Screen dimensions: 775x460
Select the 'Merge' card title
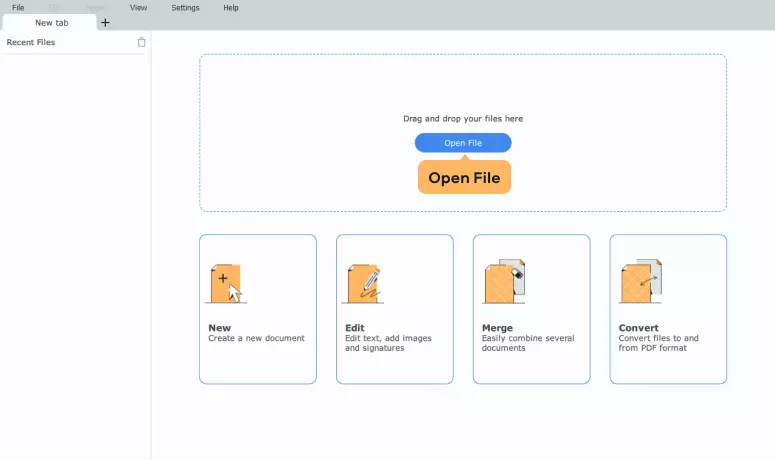(497, 328)
